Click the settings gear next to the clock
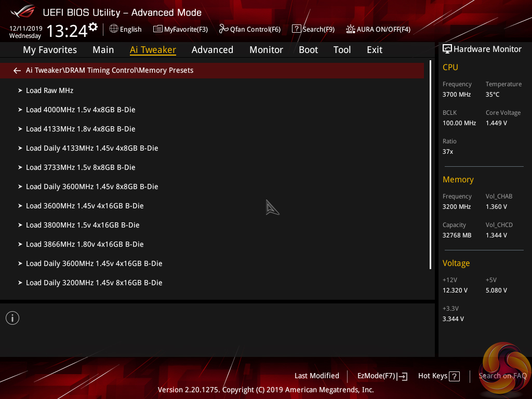Image resolution: width=532 pixels, height=399 pixels. (93, 27)
